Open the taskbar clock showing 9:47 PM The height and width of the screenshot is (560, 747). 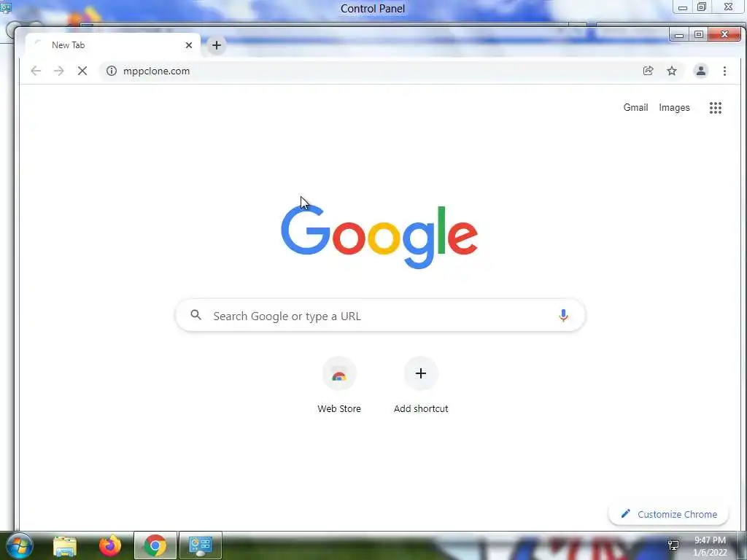pyautogui.click(x=710, y=546)
